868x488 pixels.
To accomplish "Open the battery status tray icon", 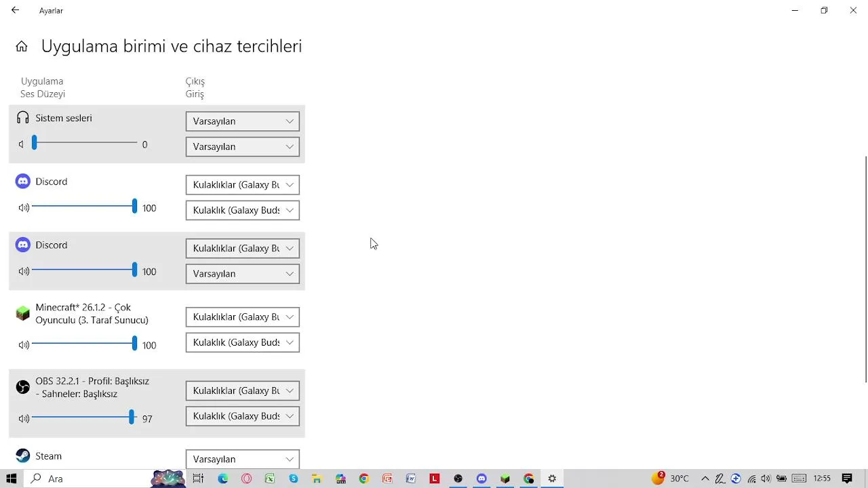I will pyautogui.click(x=781, y=479).
